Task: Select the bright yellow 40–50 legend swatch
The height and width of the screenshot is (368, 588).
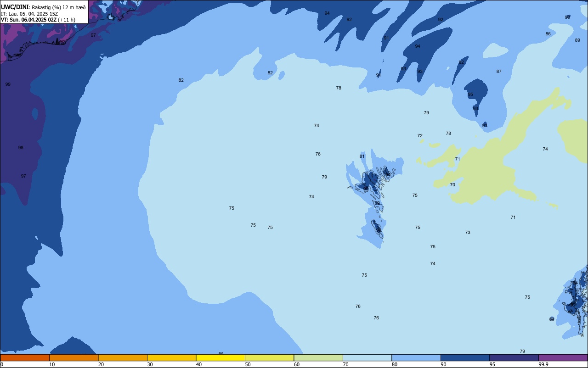Action: 220,357
